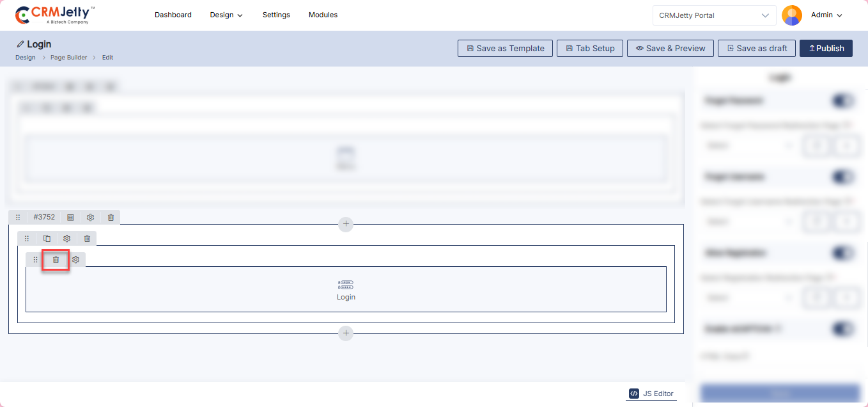Viewport: 868px width, 407px height.
Task: Go to the Dashboard menu item
Action: click(x=173, y=15)
